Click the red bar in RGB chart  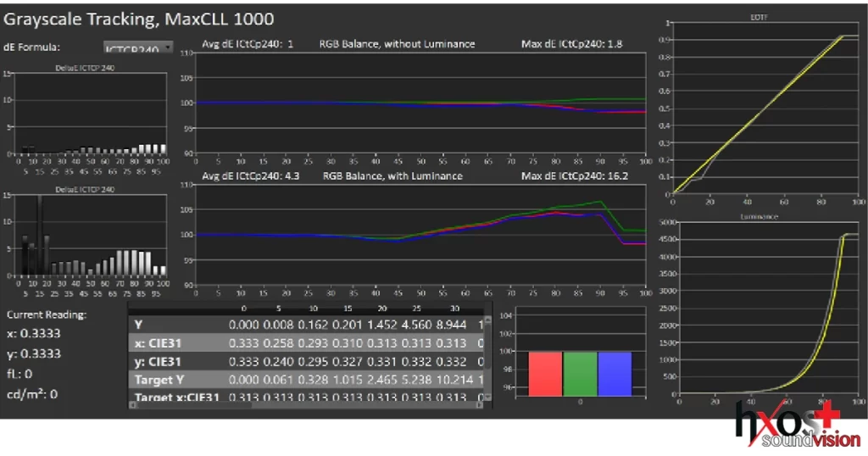click(546, 372)
